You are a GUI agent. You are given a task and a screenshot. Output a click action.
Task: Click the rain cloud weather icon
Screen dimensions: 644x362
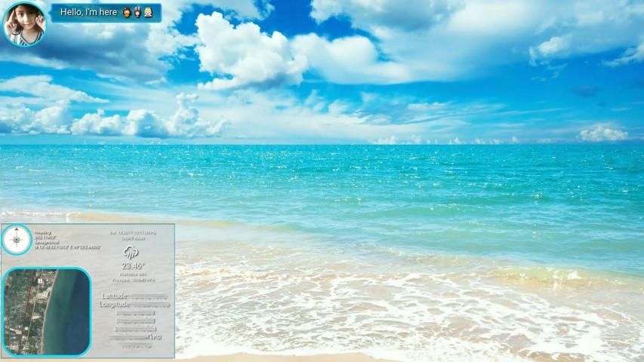tap(131, 252)
